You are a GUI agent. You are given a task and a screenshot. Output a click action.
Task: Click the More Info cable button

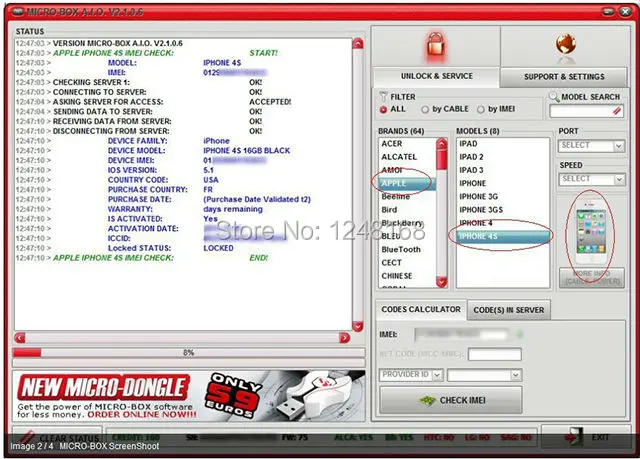(x=591, y=277)
